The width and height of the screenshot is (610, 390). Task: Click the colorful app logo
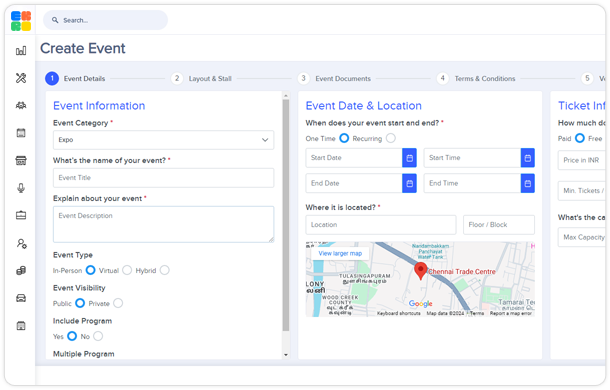click(21, 21)
